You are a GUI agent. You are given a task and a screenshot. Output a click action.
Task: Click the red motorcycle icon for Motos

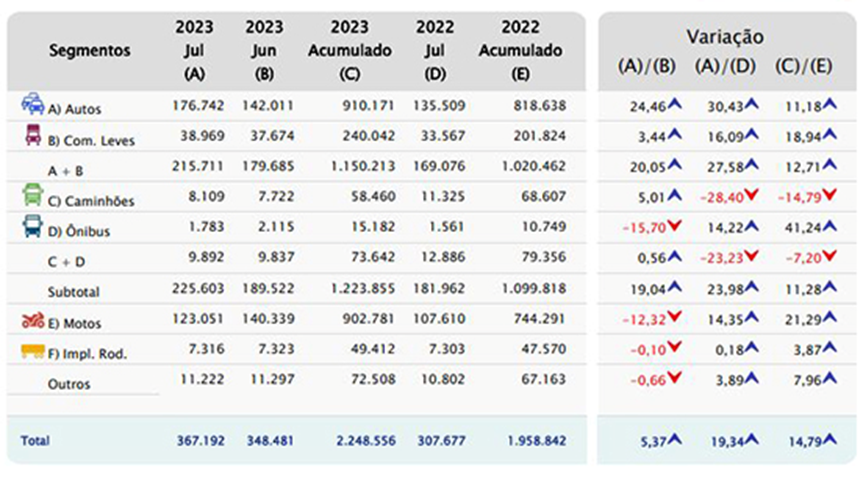coord(32,320)
